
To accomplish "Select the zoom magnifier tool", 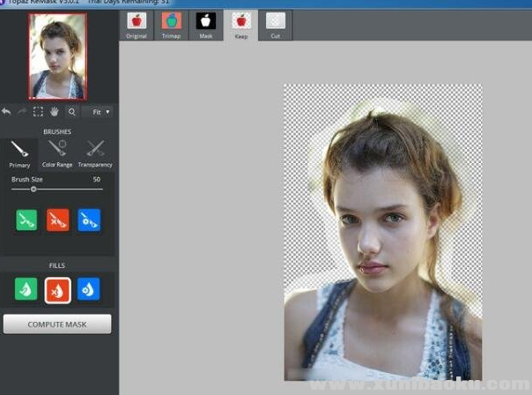I will point(71,112).
